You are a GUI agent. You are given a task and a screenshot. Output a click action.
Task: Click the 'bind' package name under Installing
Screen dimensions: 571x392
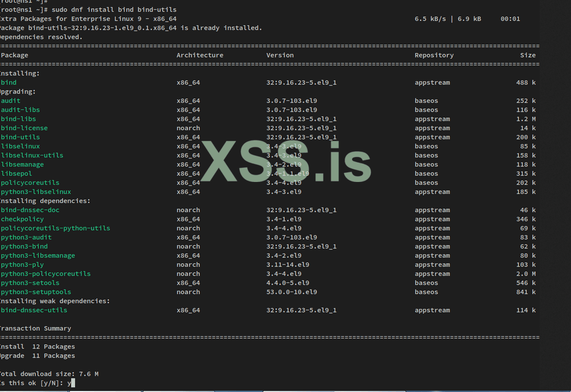pos(9,83)
